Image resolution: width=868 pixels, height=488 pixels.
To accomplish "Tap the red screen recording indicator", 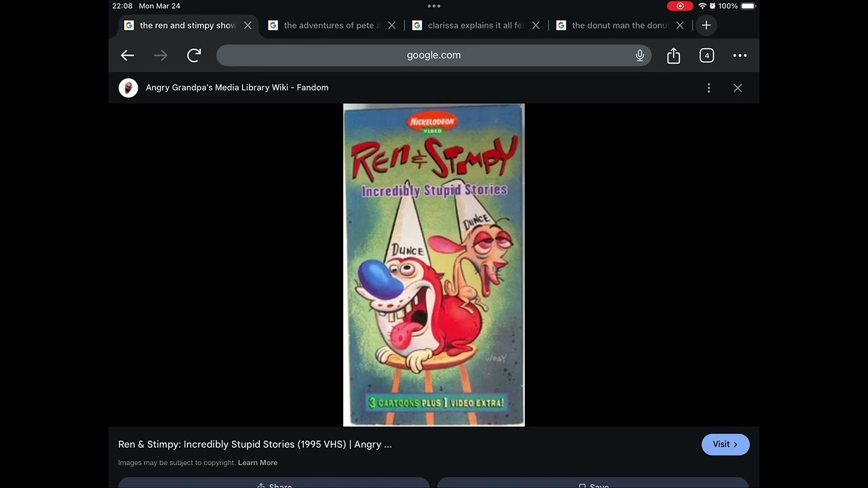I will pos(680,6).
